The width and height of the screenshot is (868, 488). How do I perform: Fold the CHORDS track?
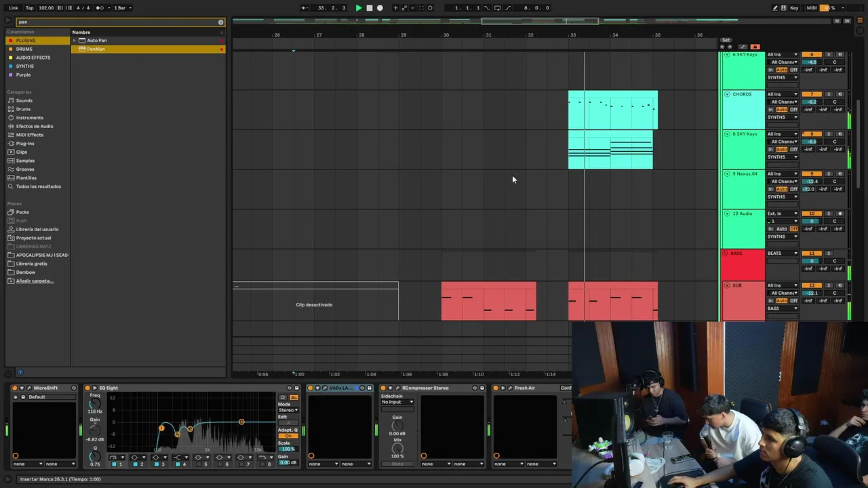pos(727,94)
